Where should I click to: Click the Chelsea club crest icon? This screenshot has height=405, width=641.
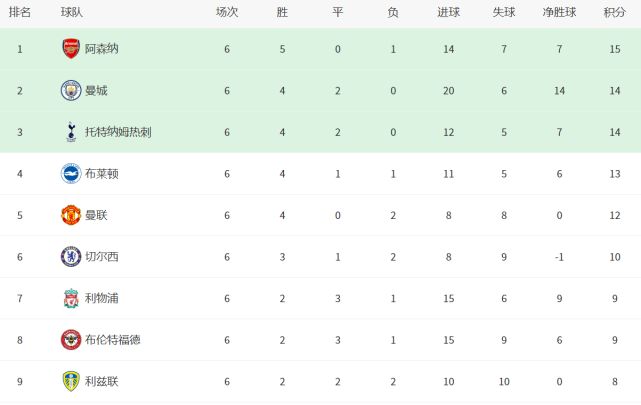coord(71,257)
